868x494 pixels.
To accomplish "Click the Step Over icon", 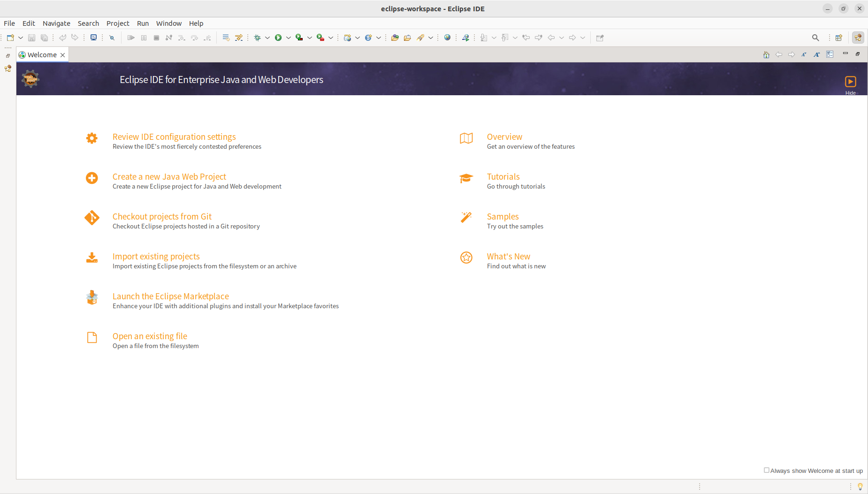I will click(194, 38).
